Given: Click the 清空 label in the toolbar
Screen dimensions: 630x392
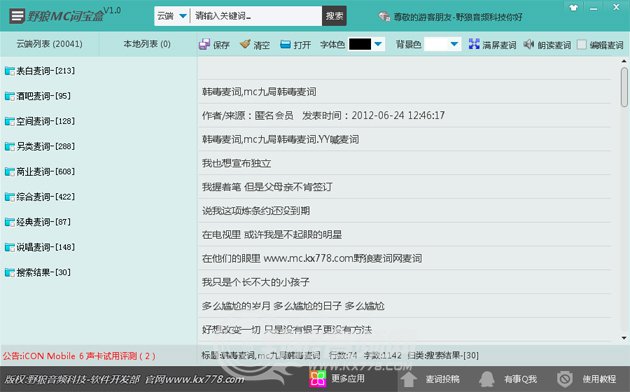Looking at the screenshot, I should 262,45.
